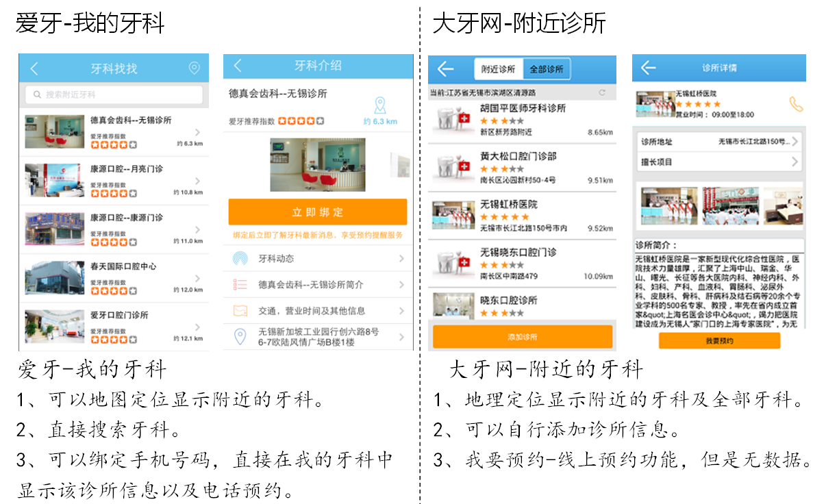Click the 诊所地址 label
This screenshot has height=504, width=826.
click(x=656, y=142)
